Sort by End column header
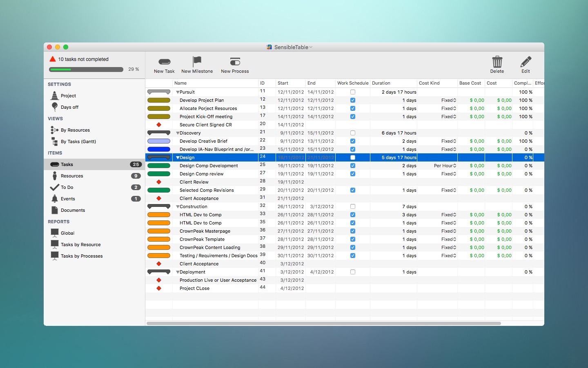Viewport: 588px width, 368px height. pos(321,83)
